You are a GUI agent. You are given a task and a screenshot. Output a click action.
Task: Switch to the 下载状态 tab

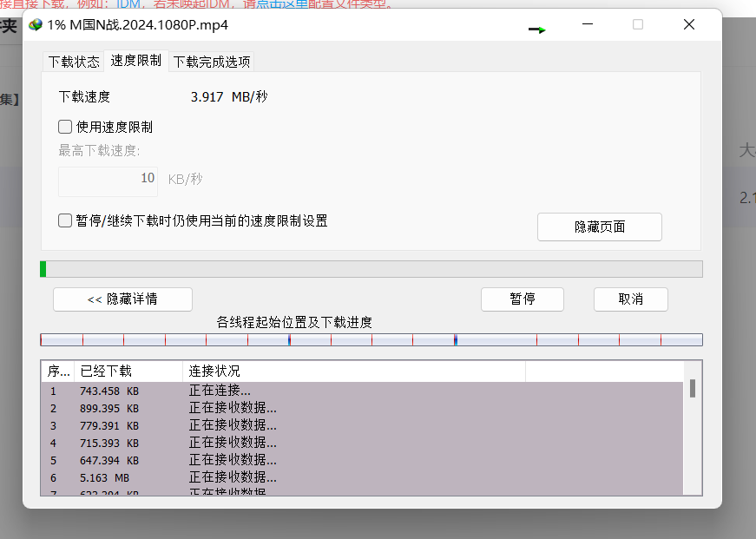73,62
